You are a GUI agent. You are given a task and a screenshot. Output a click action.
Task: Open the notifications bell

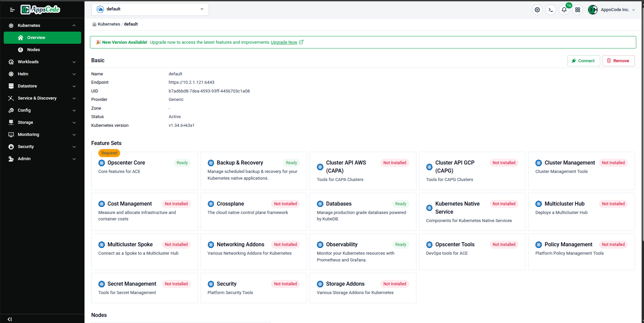coord(564,10)
